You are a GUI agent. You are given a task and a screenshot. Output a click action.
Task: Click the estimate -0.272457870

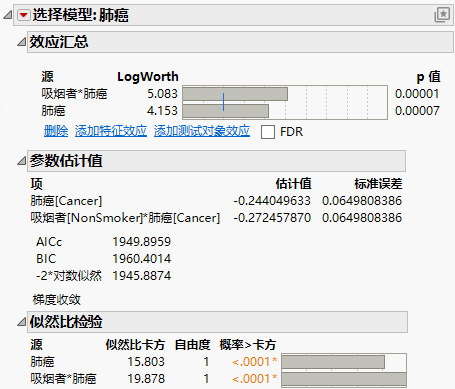(x=272, y=218)
